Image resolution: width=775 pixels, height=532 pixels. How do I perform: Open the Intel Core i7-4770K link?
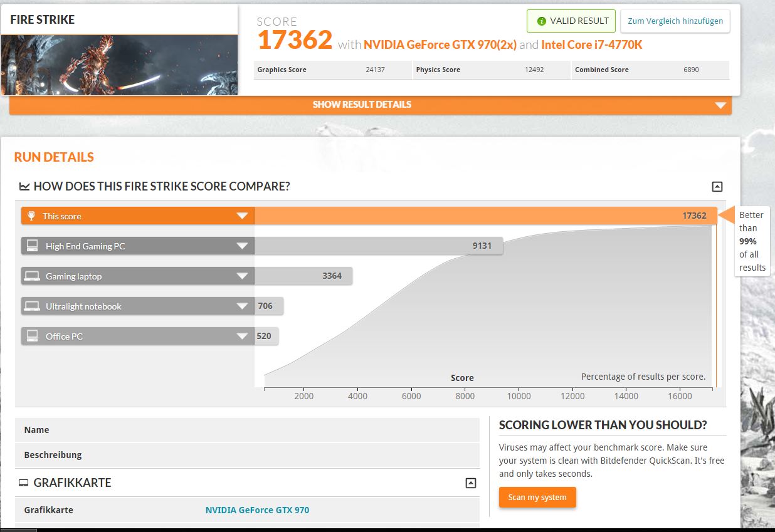pos(592,44)
